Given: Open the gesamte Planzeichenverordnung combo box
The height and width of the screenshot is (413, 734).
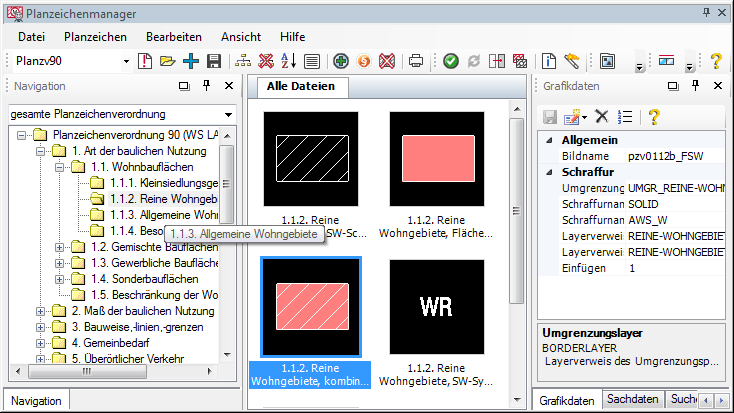Looking at the screenshot, I should 228,114.
